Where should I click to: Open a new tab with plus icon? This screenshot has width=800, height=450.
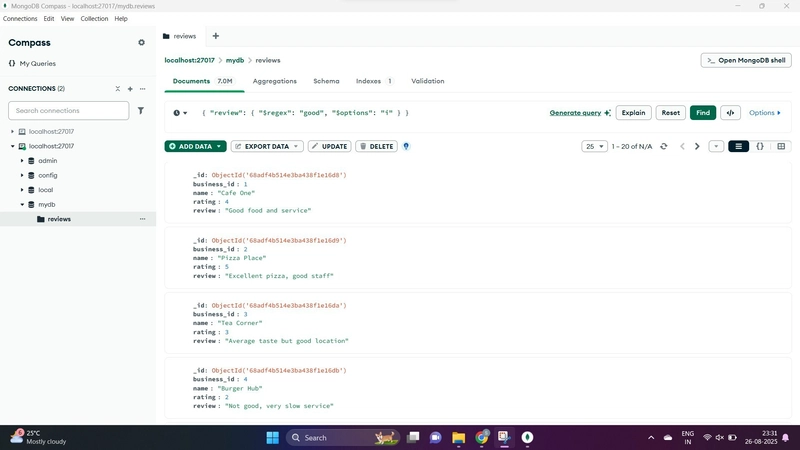[216, 36]
